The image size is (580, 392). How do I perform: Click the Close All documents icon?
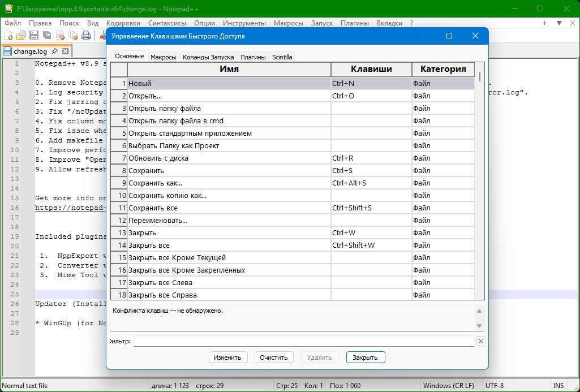(73, 36)
